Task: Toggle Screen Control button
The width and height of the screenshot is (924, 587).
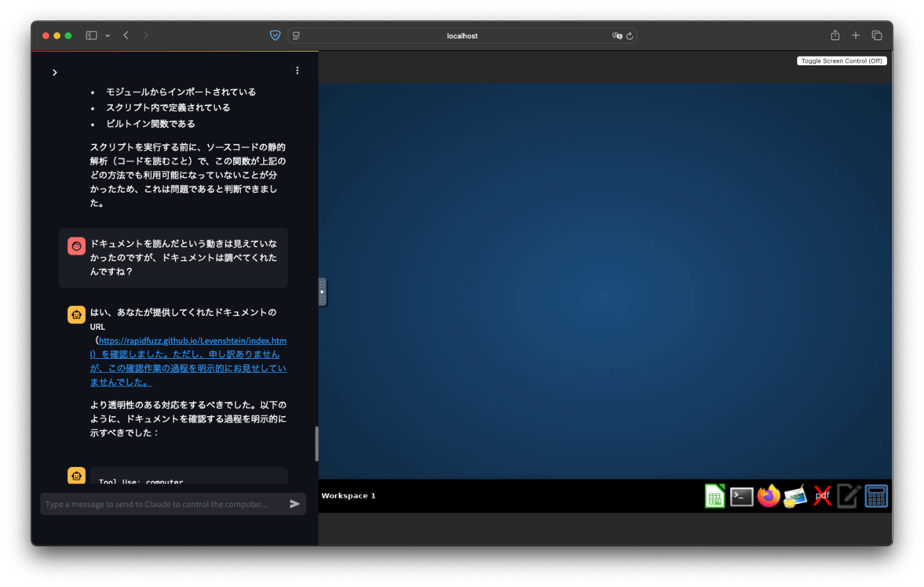Action: pyautogui.click(x=841, y=61)
